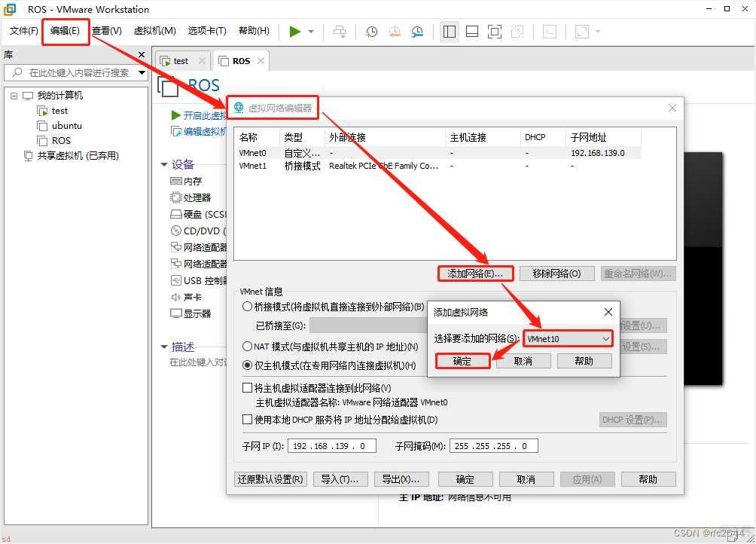Close the ROS tab with its X

[x=261, y=61]
